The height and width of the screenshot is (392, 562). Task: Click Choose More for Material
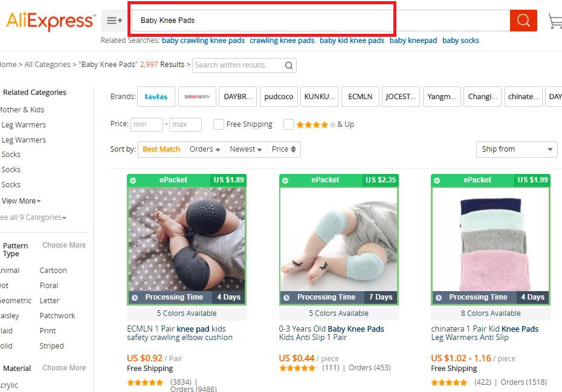tap(64, 368)
